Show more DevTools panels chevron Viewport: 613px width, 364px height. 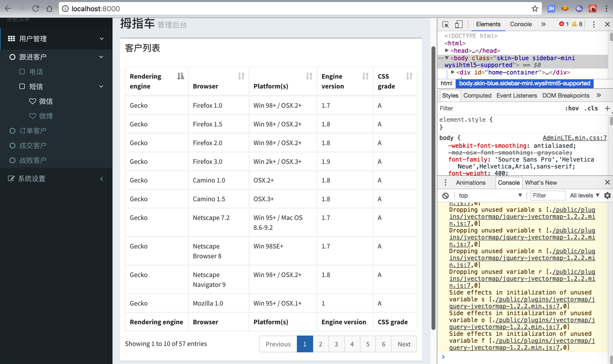(543, 24)
